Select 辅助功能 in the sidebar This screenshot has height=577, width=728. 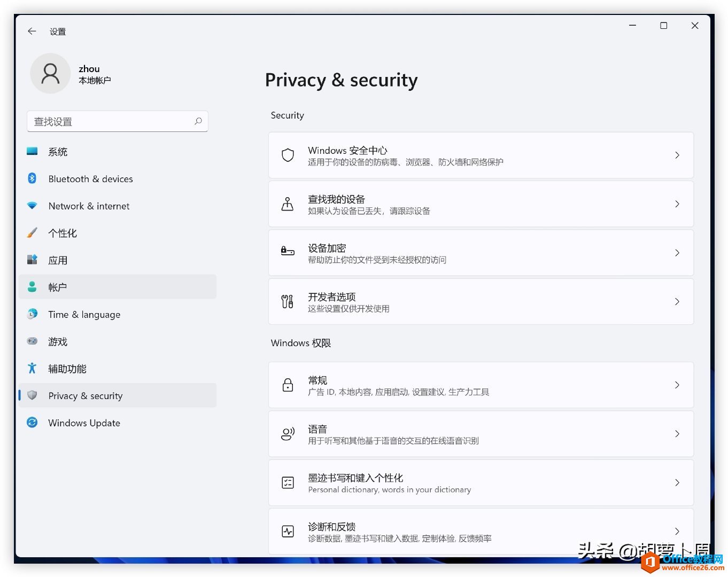coord(67,369)
